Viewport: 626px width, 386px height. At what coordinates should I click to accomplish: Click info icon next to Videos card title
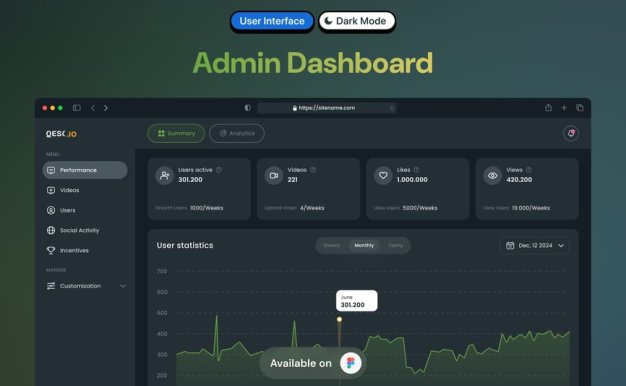[x=313, y=170]
